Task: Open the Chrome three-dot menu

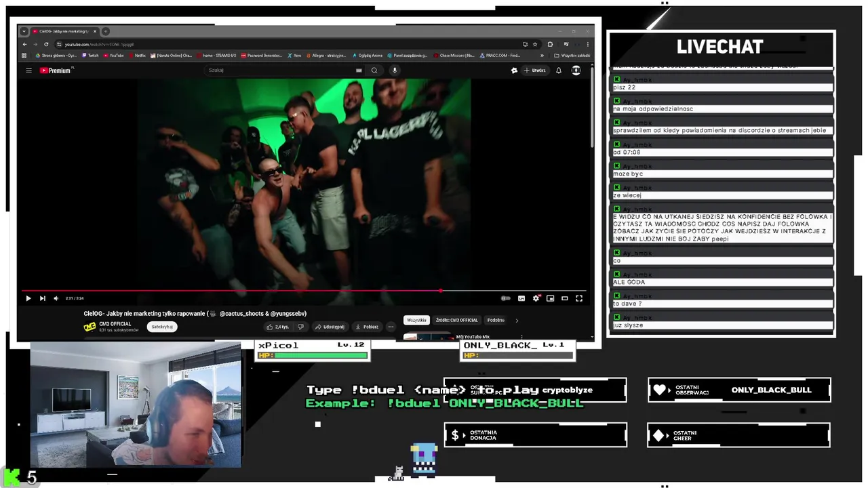Action: point(587,44)
